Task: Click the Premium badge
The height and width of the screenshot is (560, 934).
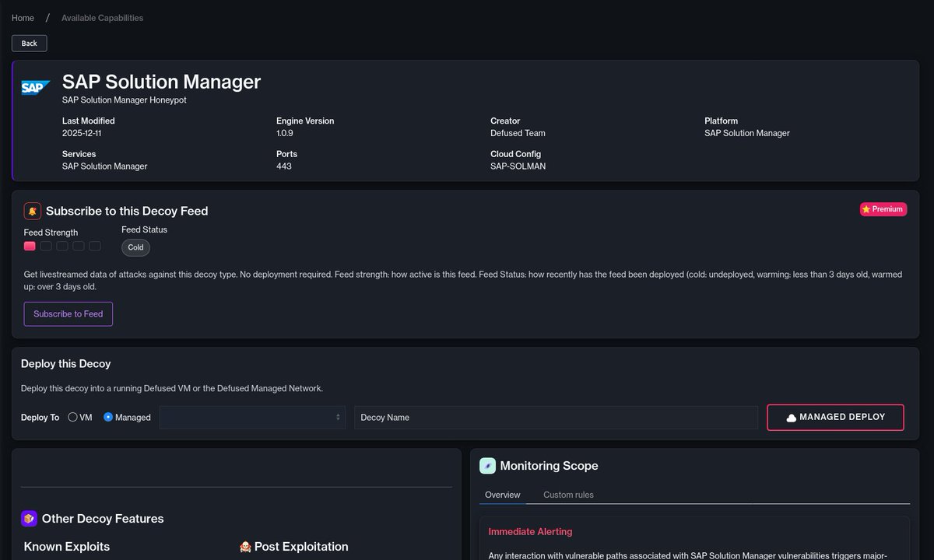Action: click(883, 209)
